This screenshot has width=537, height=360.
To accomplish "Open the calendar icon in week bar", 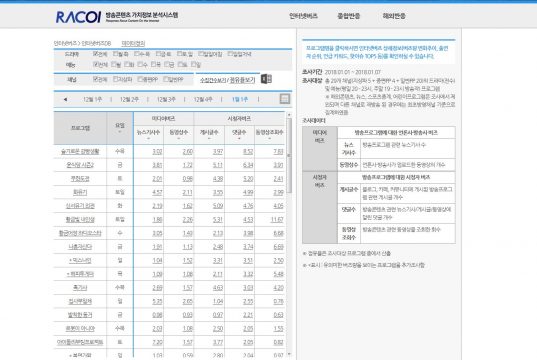I will click(x=285, y=99).
